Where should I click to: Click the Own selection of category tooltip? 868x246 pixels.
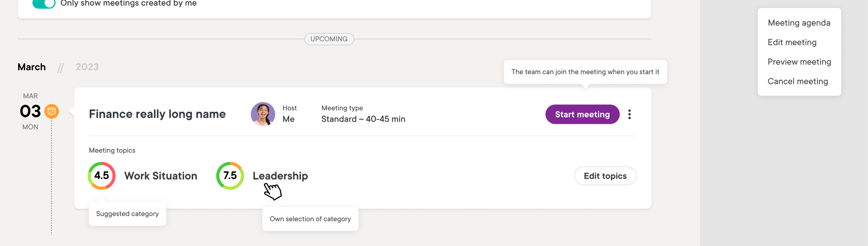click(310, 219)
